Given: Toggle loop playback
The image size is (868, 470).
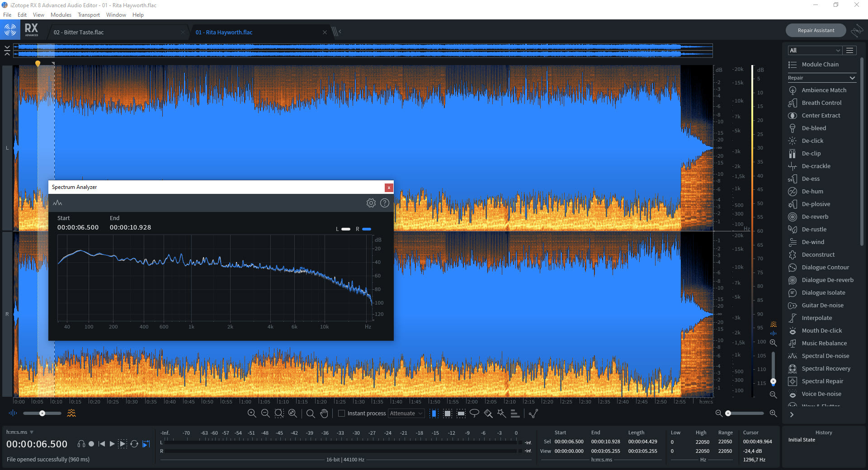Looking at the screenshot, I should point(134,444).
